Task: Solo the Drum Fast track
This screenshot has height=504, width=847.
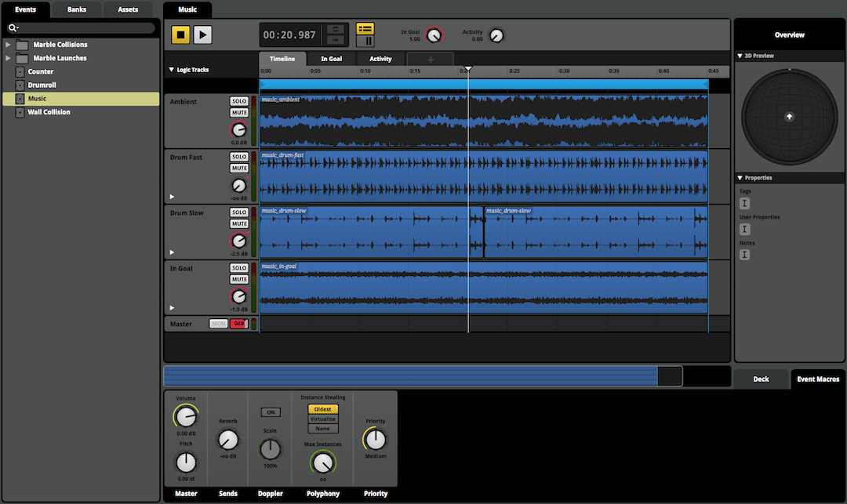Action: pos(238,157)
